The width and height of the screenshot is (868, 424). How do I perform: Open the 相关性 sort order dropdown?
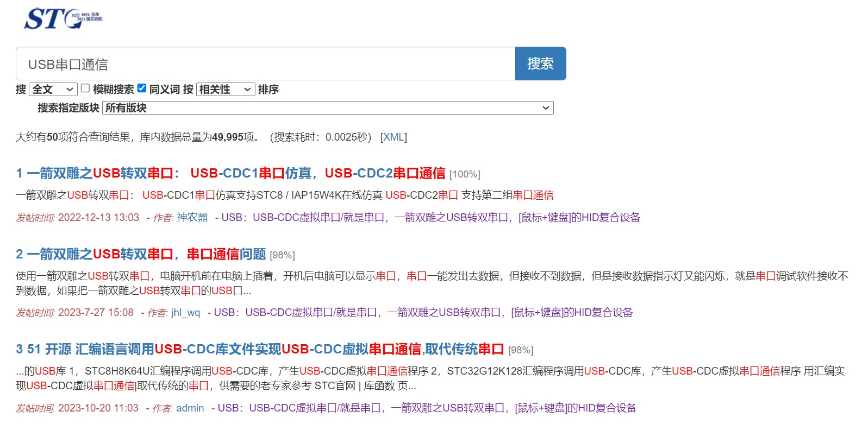click(x=226, y=89)
